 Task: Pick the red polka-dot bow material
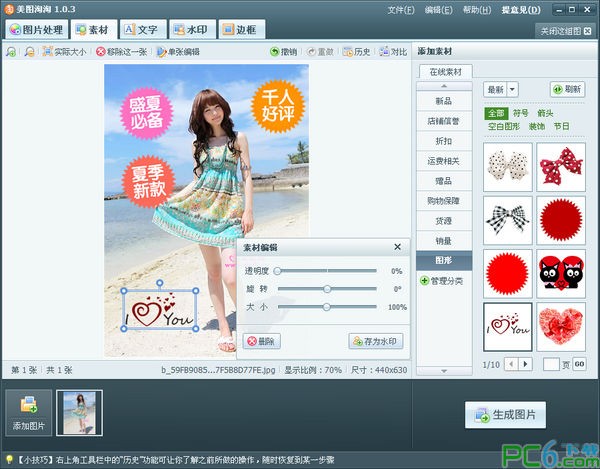click(x=561, y=167)
